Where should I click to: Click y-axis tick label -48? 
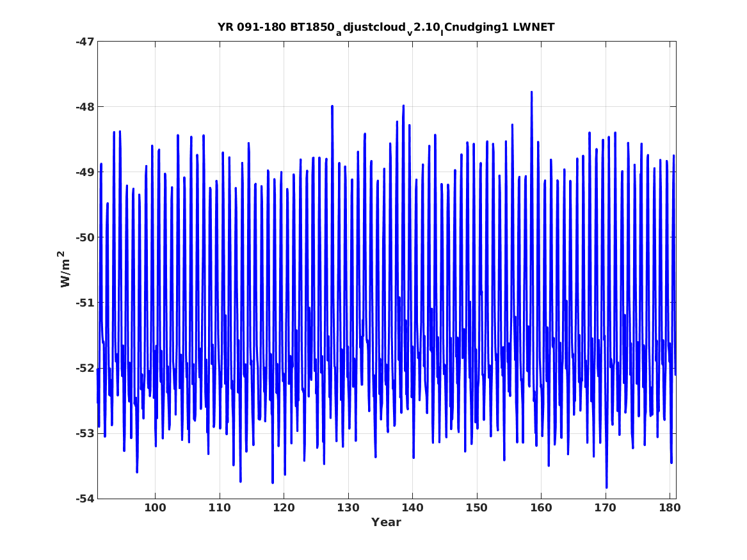pos(84,107)
